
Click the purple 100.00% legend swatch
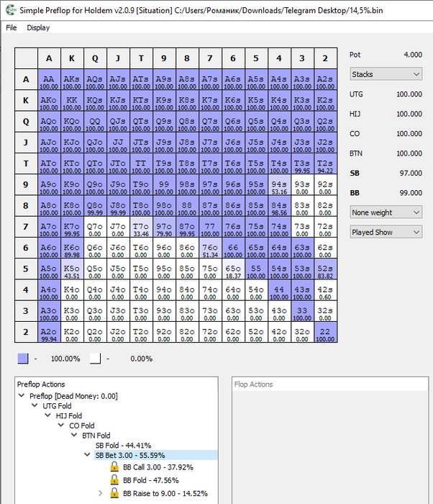click(x=23, y=358)
